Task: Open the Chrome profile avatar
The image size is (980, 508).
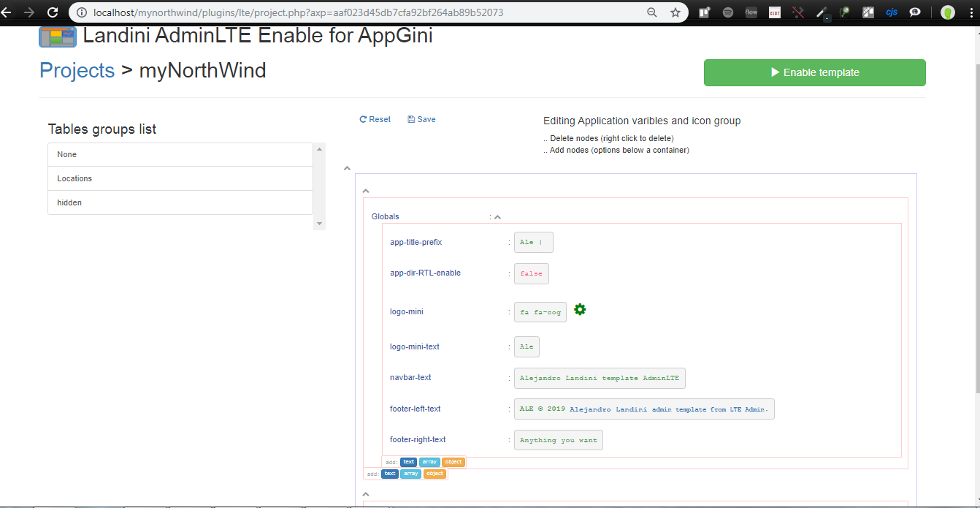Action: pyautogui.click(x=948, y=12)
